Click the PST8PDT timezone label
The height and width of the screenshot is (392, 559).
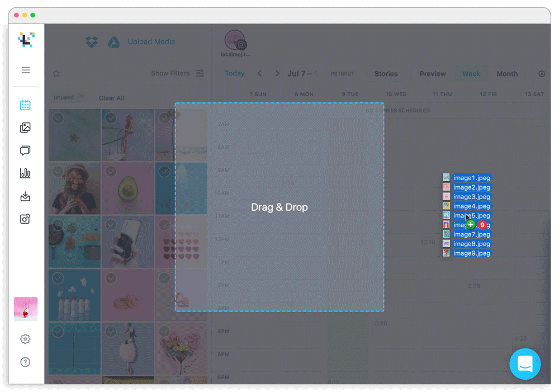click(342, 74)
